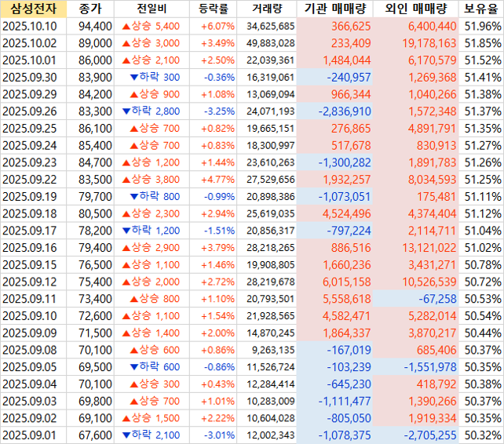Select the -3.25% rate cell

[x=213, y=111]
